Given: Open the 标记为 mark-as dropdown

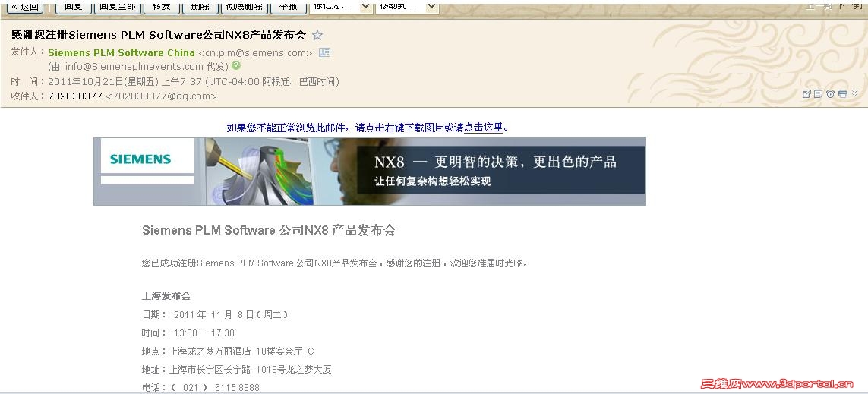Looking at the screenshot, I should (x=340, y=7).
